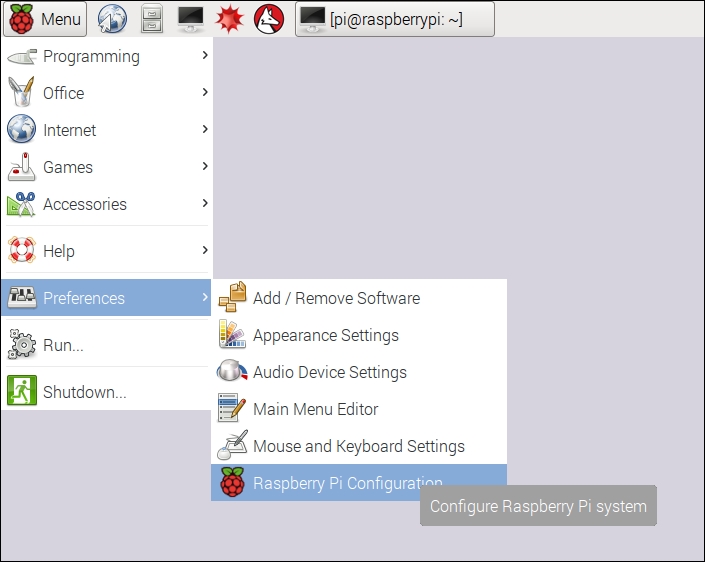Expand the Programming arrow chevron
Viewport: 705px width, 562px height.
click(x=205, y=55)
